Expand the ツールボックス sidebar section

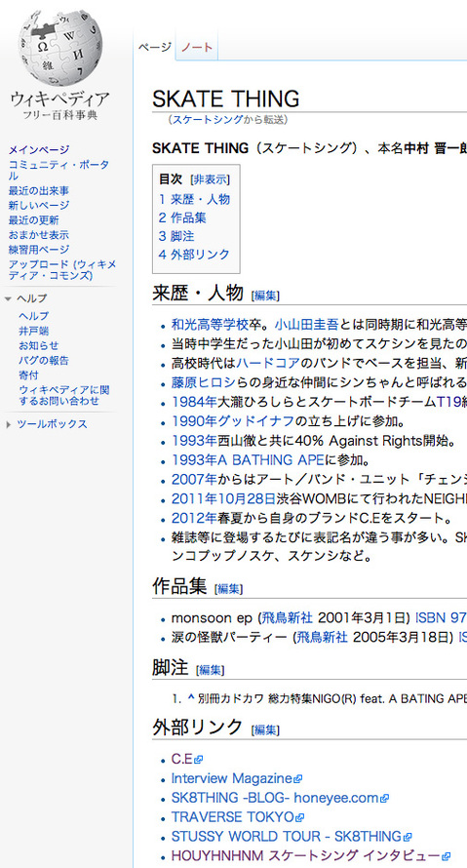8,424
